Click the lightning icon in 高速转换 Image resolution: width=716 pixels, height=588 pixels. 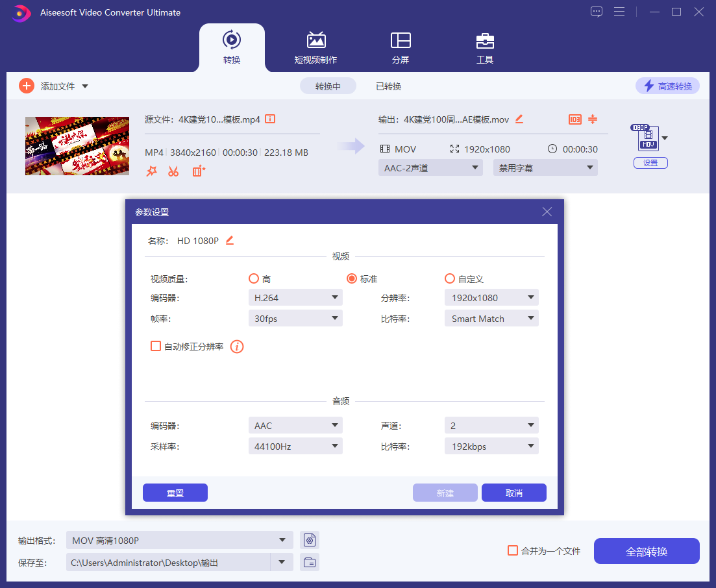click(649, 86)
